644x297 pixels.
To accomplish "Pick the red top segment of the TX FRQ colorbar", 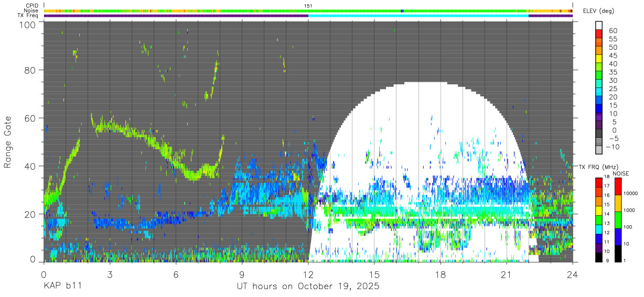I will tap(598, 182).
